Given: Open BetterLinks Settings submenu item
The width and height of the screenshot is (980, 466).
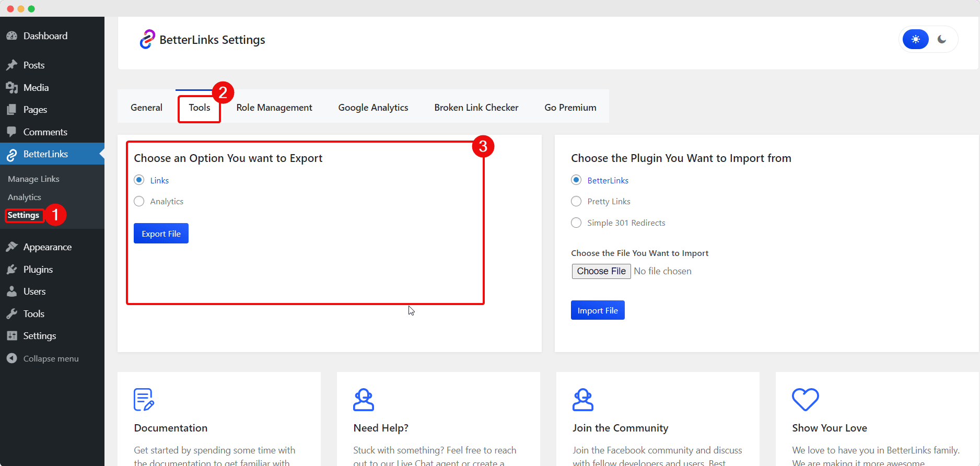Looking at the screenshot, I should point(23,215).
